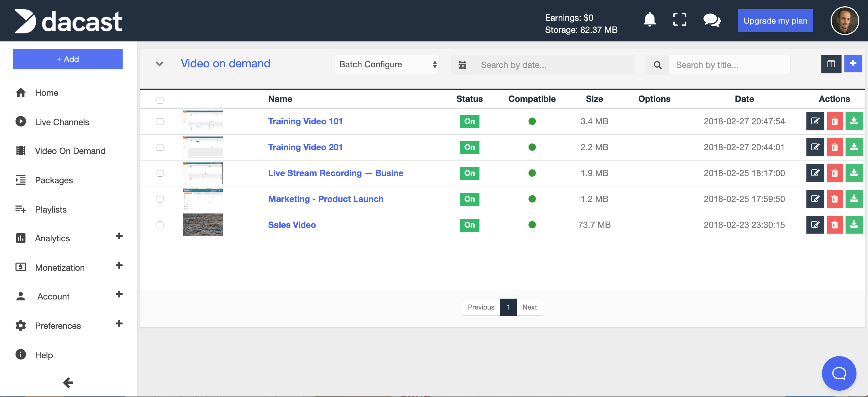Check the checkbox next to Training Video 201
868x397 pixels.
[x=160, y=147]
